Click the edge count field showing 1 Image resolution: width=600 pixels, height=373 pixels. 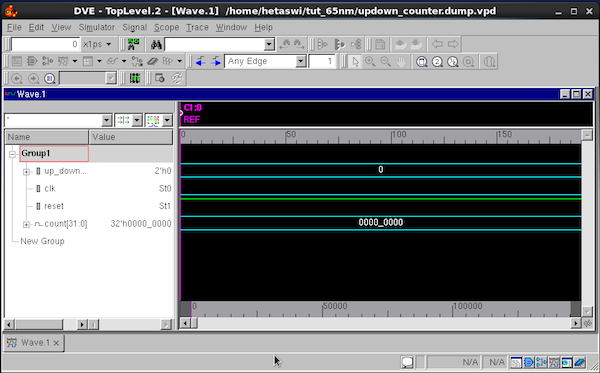click(x=322, y=61)
